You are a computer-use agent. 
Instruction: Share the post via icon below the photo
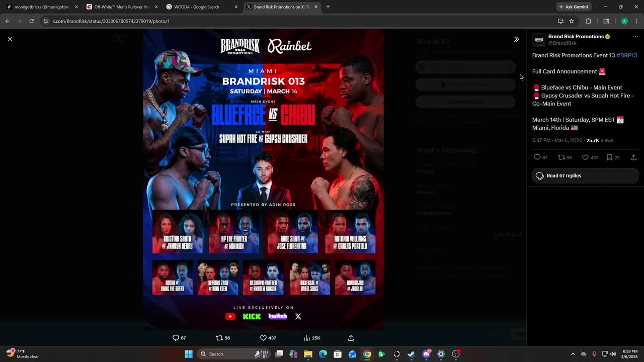pyautogui.click(x=351, y=338)
